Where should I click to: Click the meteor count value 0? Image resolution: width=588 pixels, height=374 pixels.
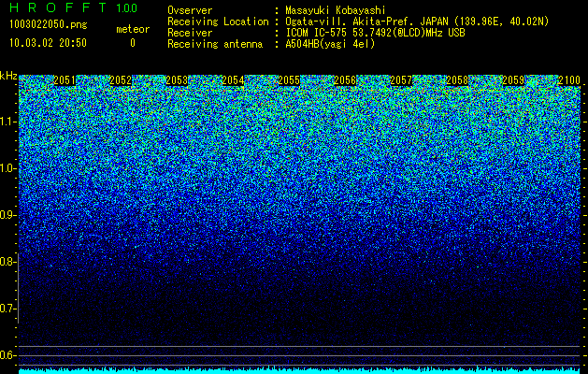(x=133, y=43)
